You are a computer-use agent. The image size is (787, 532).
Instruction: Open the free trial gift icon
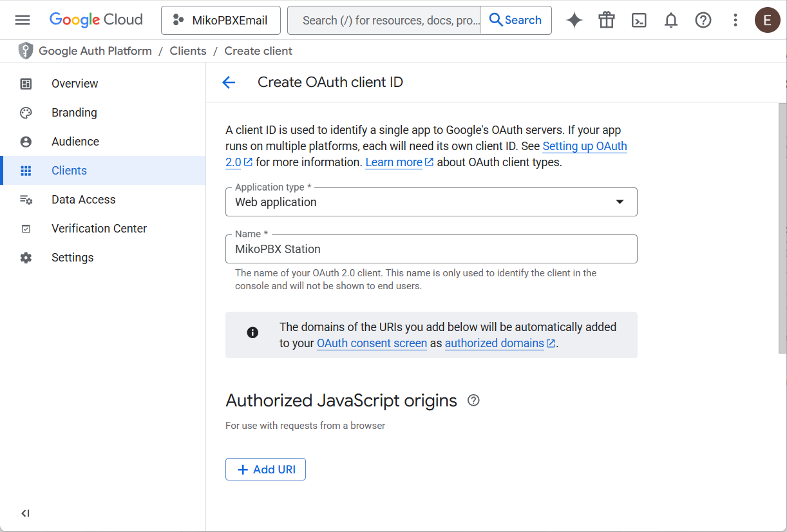(607, 20)
